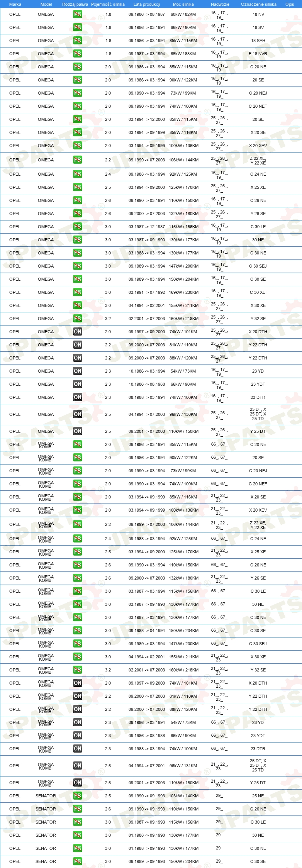Click petrol icon in OMEGA 65kW / 88KM row
Screen dimensions: 302x868
coord(77,54)
